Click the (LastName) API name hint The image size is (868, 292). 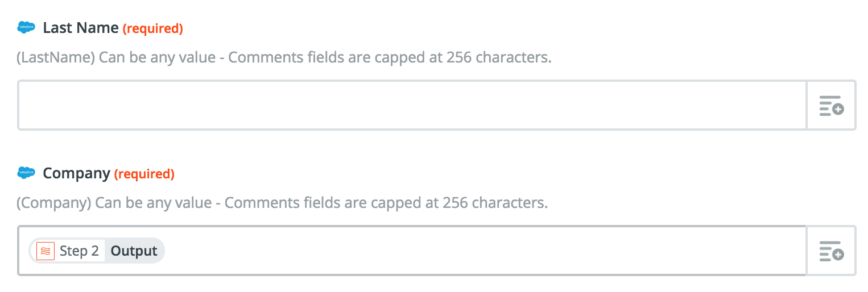[x=56, y=58]
